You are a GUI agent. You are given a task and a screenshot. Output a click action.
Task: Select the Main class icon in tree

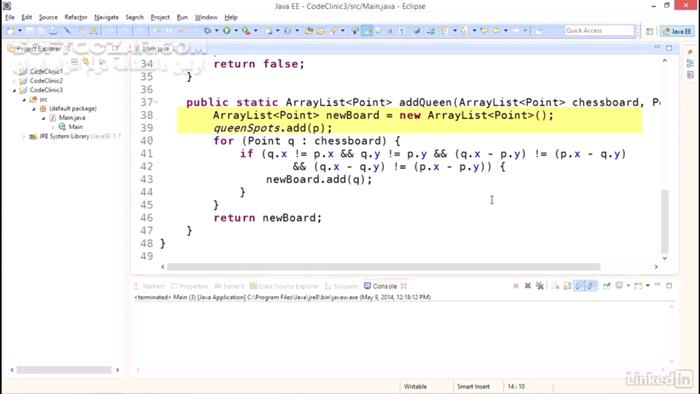(x=62, y=127)
